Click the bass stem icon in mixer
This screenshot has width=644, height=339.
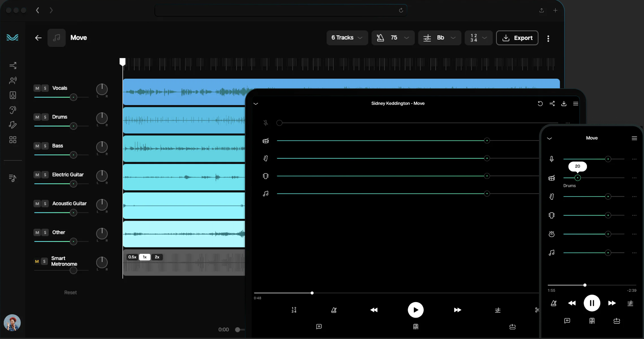(265, 158)
